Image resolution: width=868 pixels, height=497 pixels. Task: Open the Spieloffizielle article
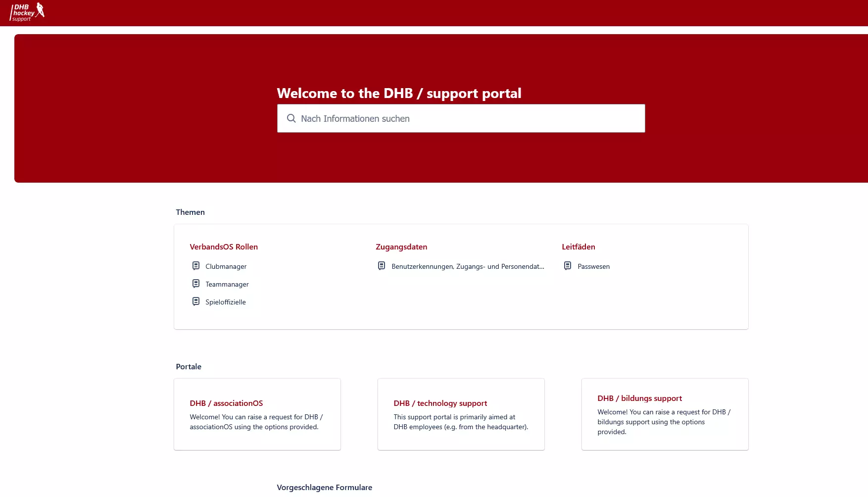coord(226,302)
